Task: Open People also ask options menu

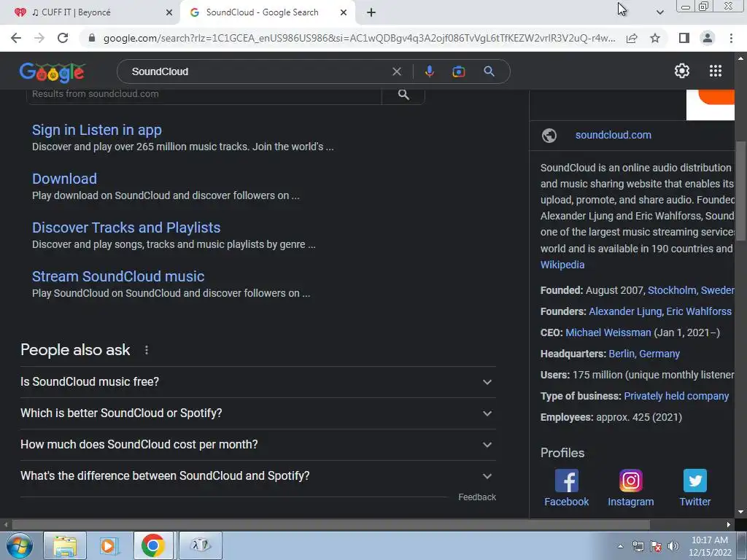Action: coord(146,350)
